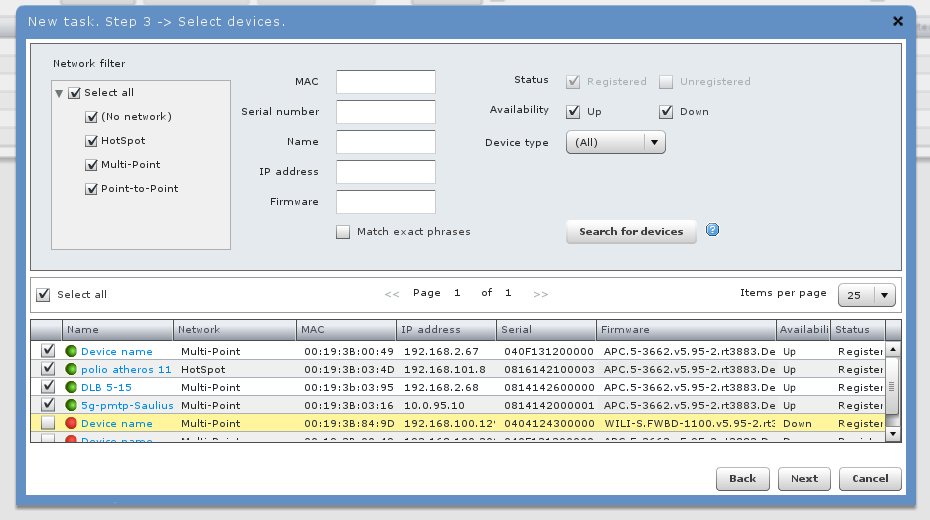The width and height of the screenshot is (930, 520).
Task: Uncheck the DLB 5-15 row checkbox
Action: click(48, 387)
